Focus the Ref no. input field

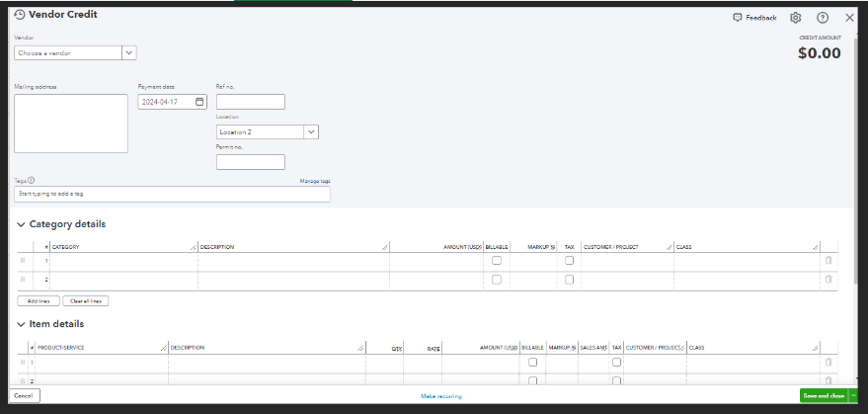tap(251, 102)
